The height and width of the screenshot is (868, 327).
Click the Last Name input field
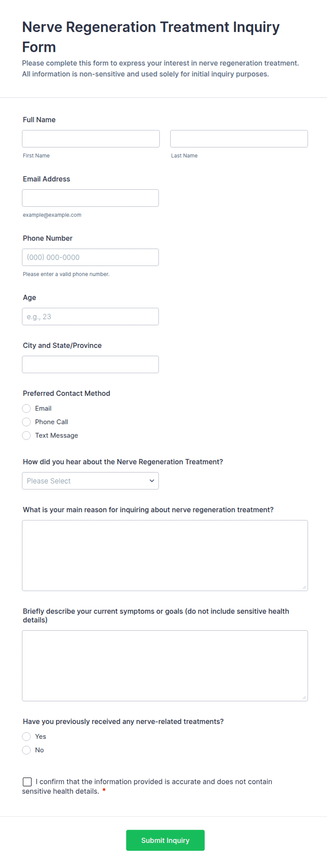point(239,139)
